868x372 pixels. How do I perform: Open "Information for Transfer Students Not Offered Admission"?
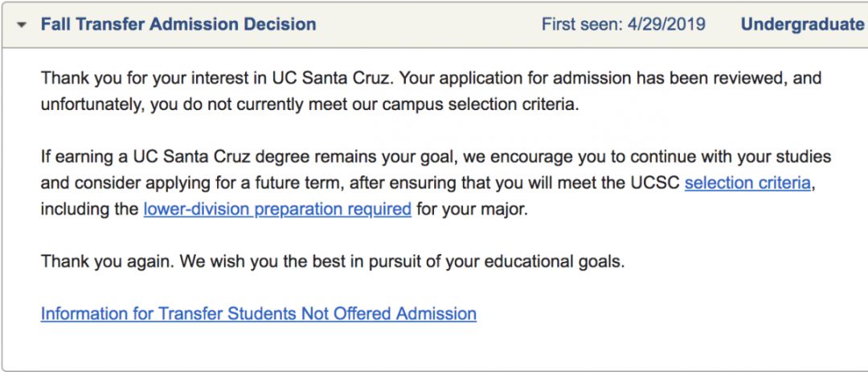(258, 313)
